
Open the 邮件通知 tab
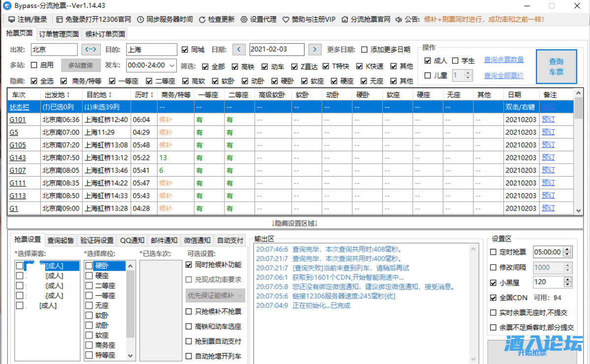[x=164, y=240]
